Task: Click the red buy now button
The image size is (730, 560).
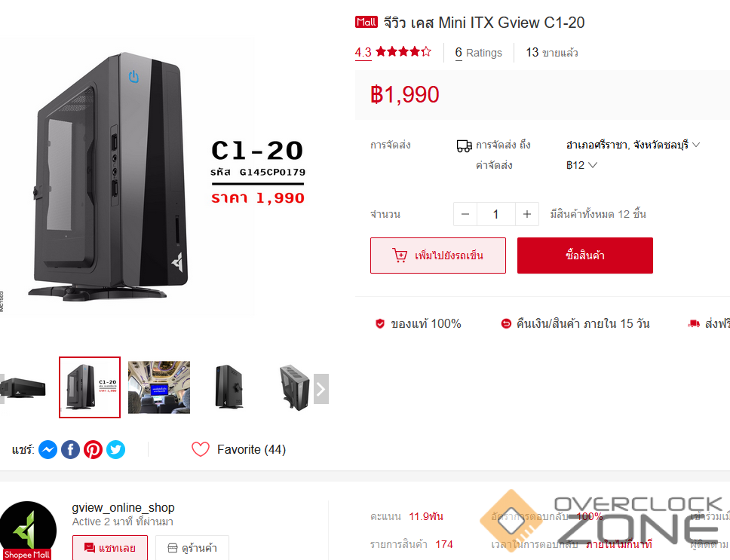Action: pos(585,256)
